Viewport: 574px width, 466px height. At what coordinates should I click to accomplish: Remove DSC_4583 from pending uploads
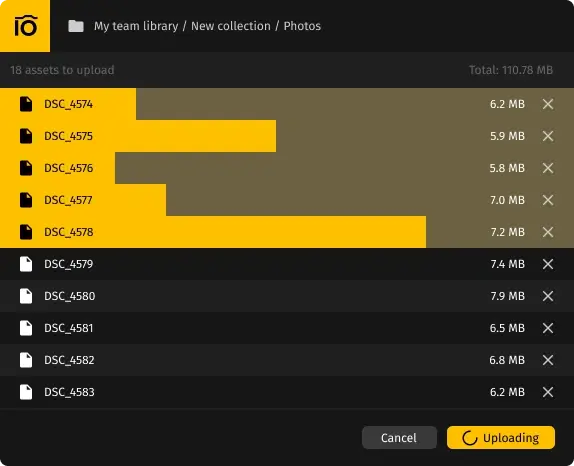tap(548, 392)
